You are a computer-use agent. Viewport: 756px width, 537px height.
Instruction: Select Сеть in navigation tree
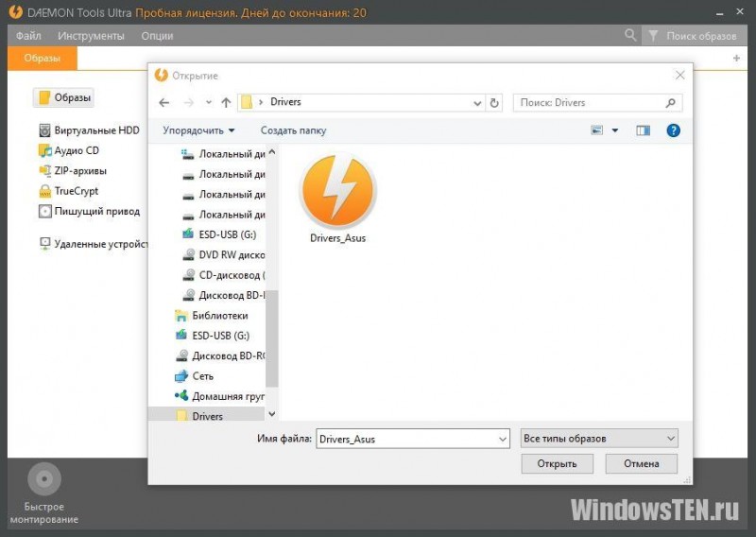[195, 376]
